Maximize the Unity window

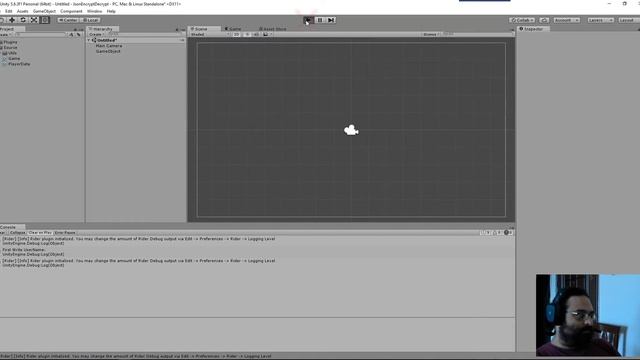pos(624,4)
